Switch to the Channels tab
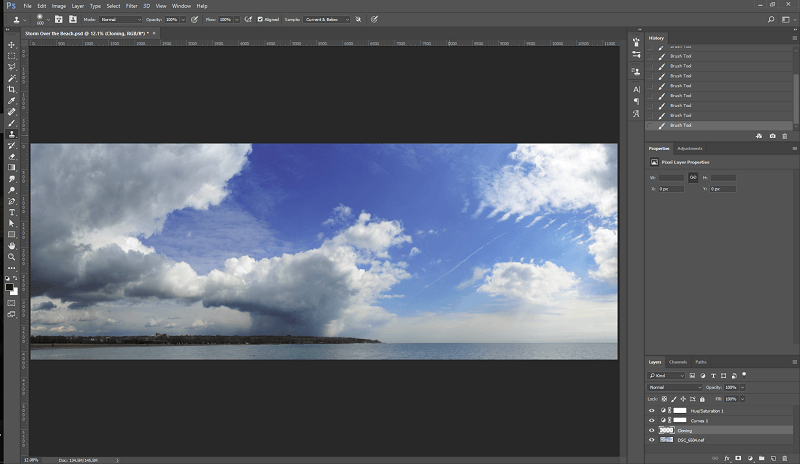The image size is (800, 464). 678,362
